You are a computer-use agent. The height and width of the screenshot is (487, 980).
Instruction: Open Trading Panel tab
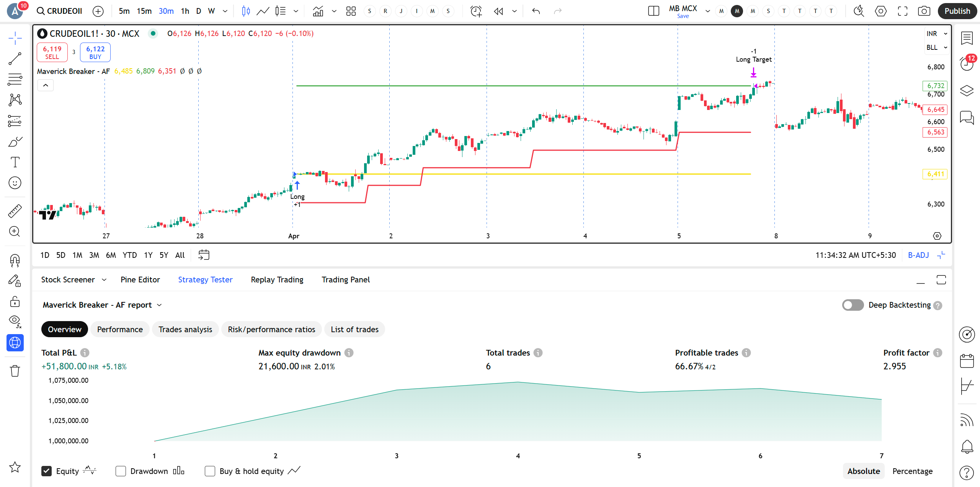(x=346, y=280)
